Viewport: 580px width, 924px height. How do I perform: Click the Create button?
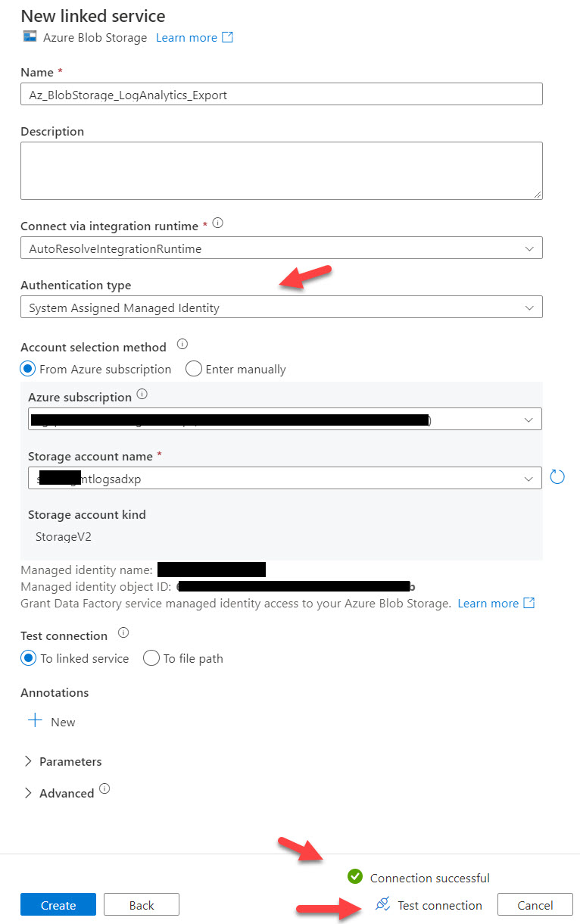(58, 904)
